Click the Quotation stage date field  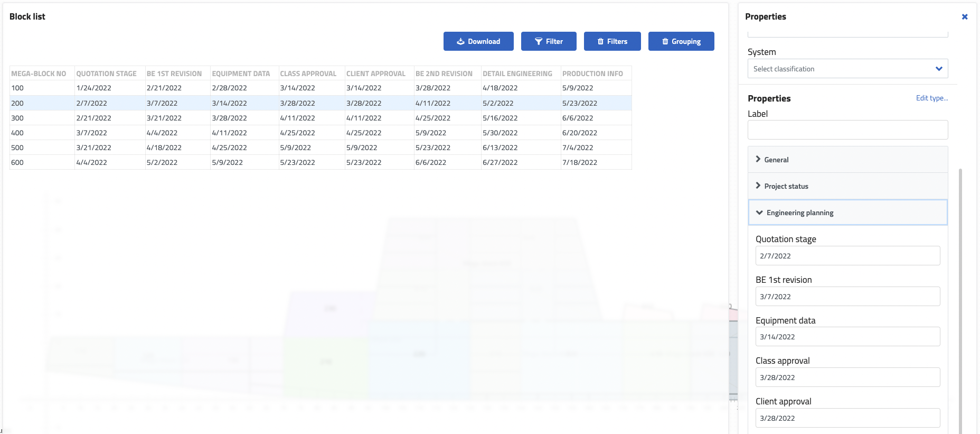tap(847, 256)
